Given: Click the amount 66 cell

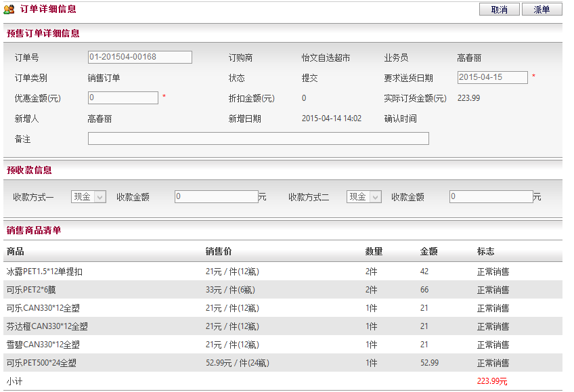Looking at the screenshot, I should click(x=424, y=290).
